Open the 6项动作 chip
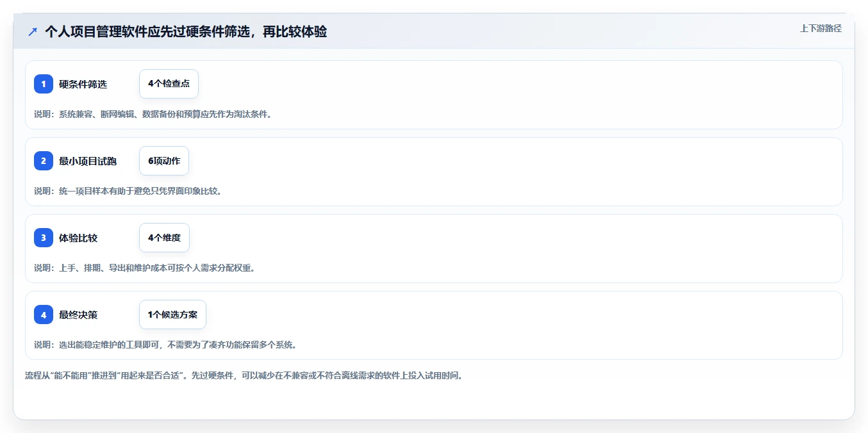The height and width of the screenshot is (433, 868). 164,161
